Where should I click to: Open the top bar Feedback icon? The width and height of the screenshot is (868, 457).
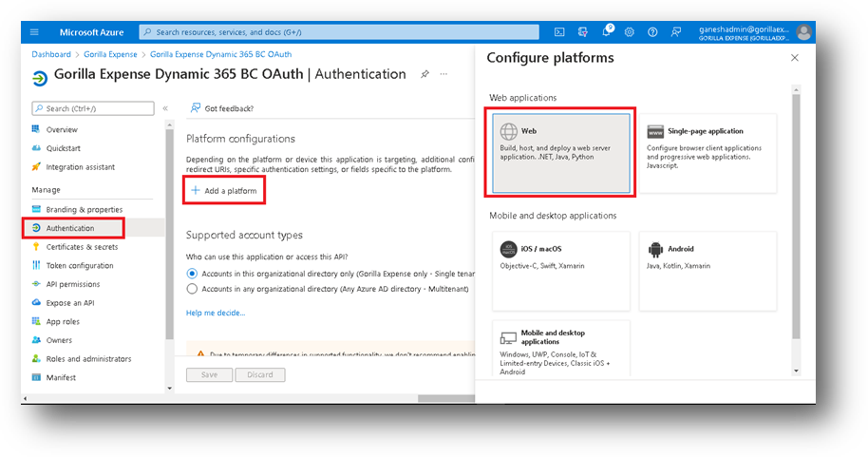[676, 32]
